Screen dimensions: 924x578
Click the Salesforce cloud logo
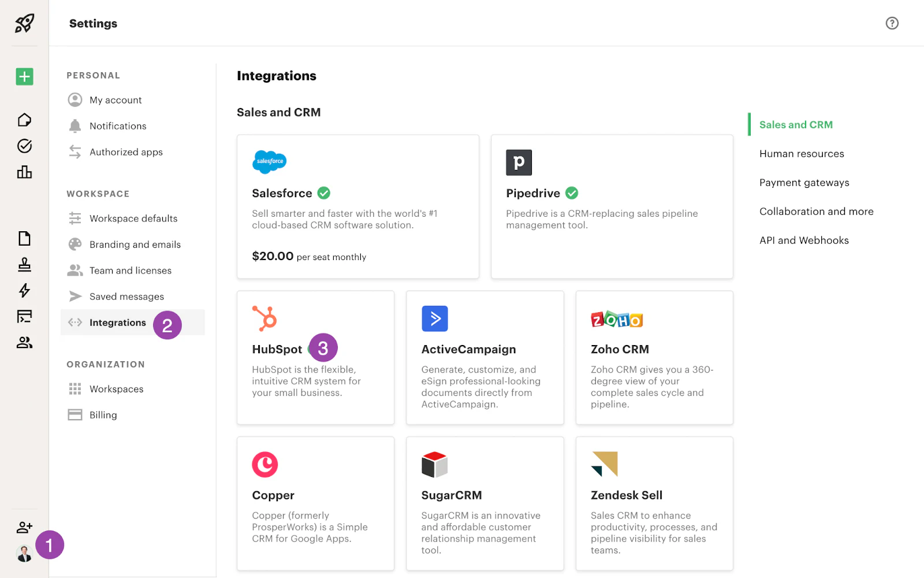pyautogui.click(x=269, y=161)
